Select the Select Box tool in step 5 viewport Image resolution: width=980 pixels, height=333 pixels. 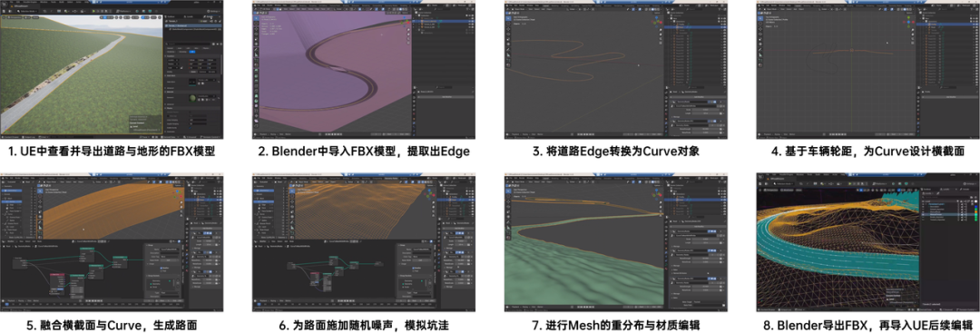40,191
